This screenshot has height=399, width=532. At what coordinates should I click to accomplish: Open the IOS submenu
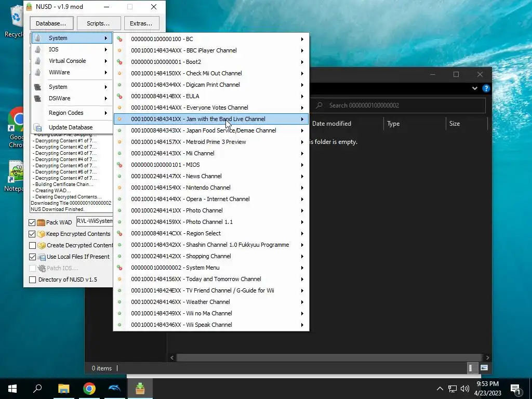click(72, 49)
